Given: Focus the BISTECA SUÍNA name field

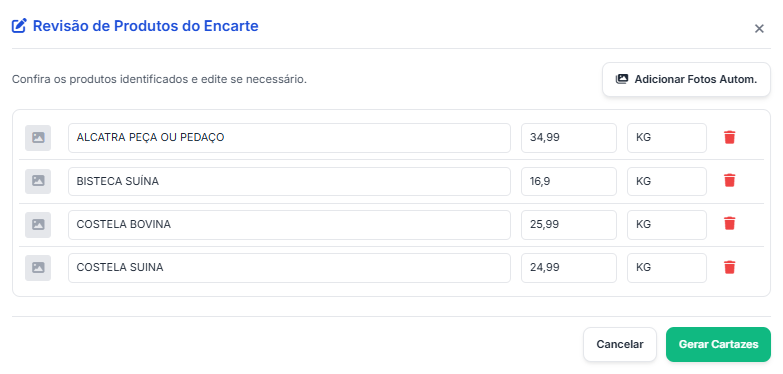Looking at the screenshot, I should (x=289, y=181).
